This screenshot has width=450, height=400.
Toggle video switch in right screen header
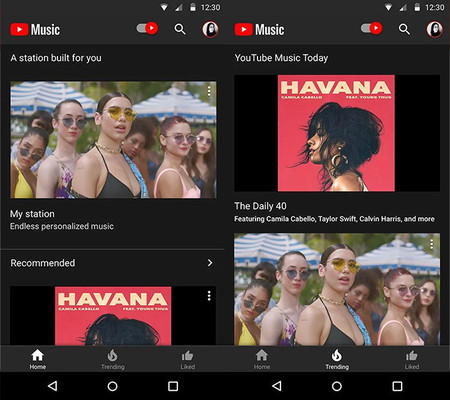tap(371, 28)
